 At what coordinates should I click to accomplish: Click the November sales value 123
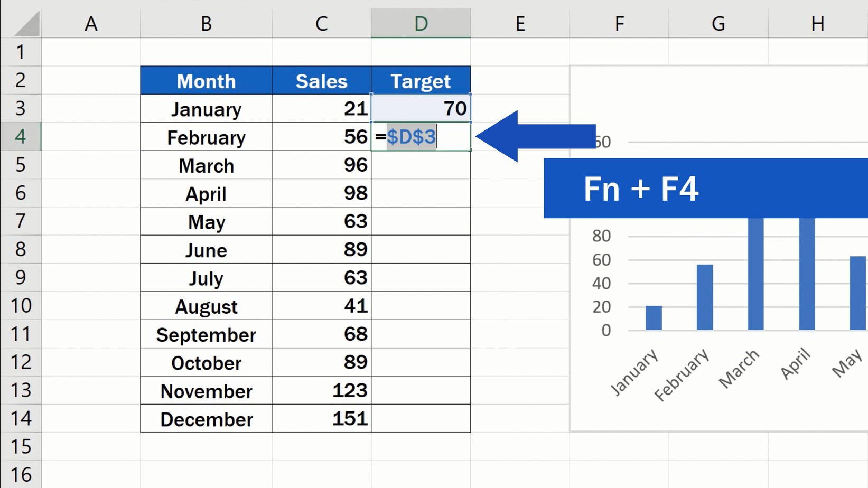click(x=349, y=391)
